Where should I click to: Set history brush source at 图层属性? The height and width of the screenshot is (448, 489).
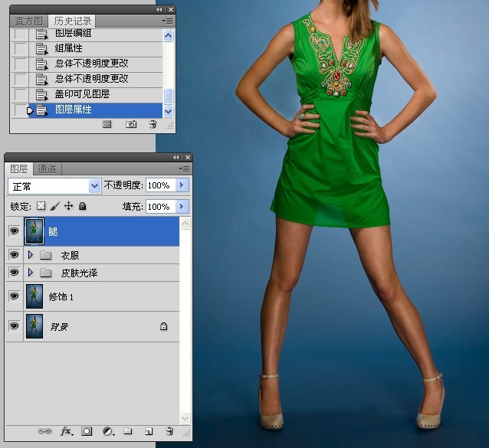(x=21, y=110)
